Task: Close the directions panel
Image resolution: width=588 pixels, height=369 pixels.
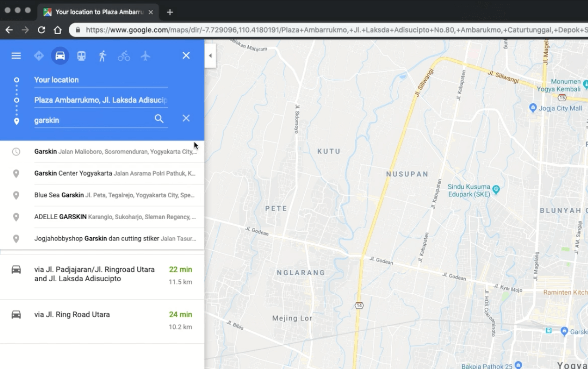Action: pyautogui.click(x=186, y=56)
